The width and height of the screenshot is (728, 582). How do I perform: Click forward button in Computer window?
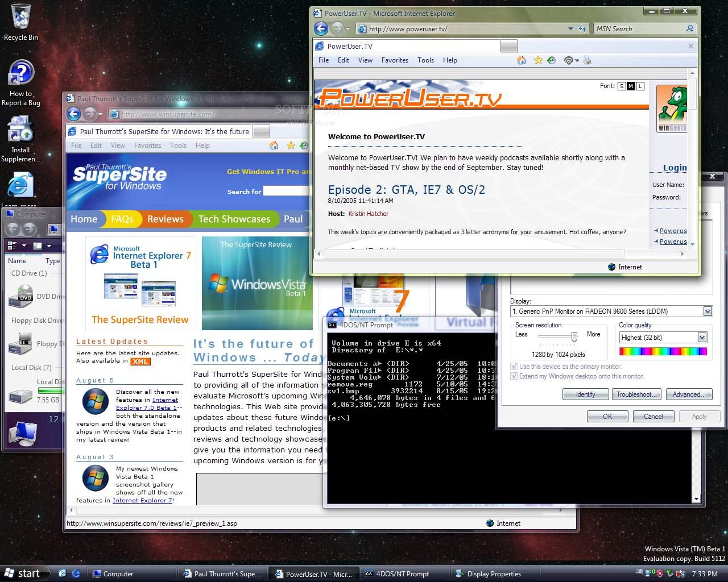click(30, 229)
